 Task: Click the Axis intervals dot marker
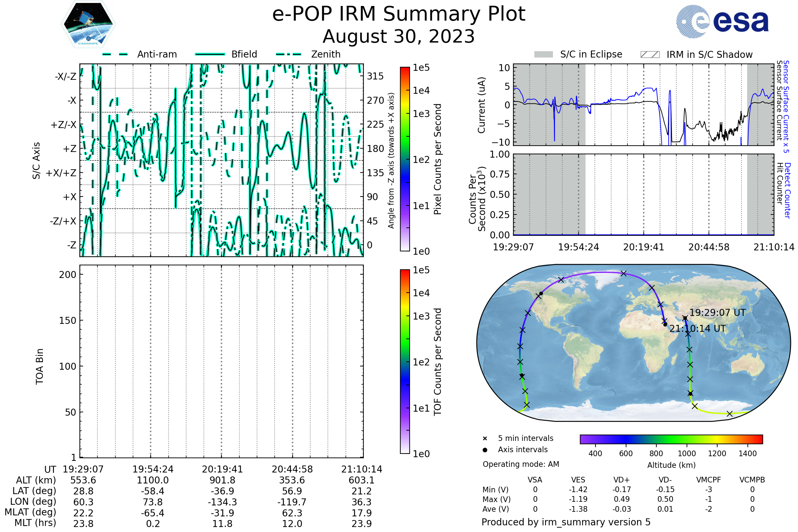[x=485, y=450]
